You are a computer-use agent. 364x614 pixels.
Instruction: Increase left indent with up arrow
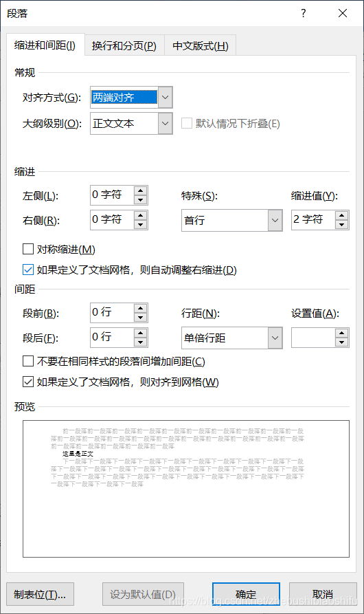tap(140, 190)
